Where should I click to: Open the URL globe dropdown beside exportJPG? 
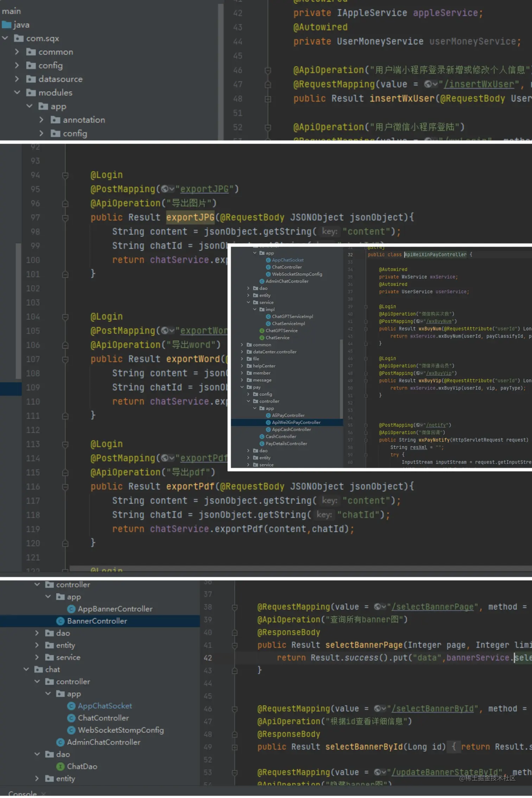[168, 189]
